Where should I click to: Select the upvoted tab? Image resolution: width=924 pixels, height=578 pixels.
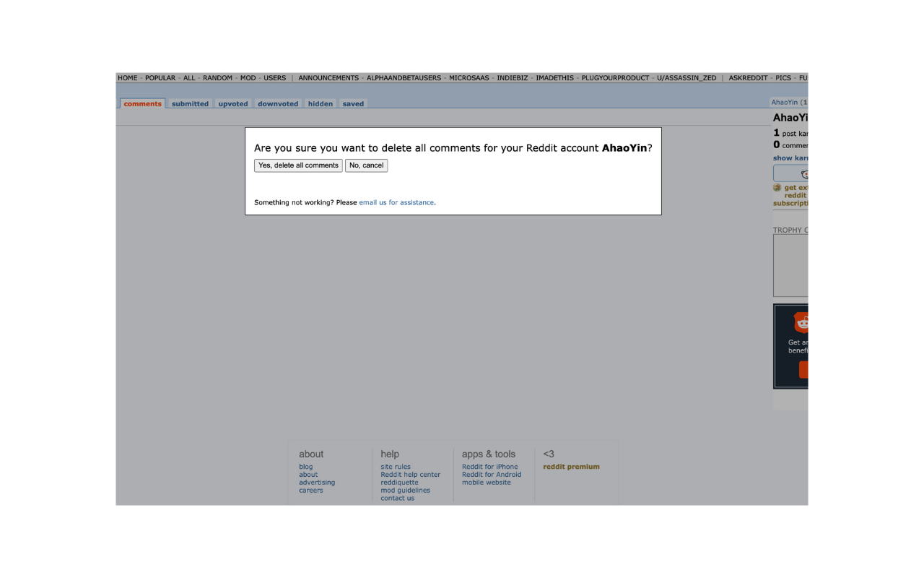click(233, 104)
